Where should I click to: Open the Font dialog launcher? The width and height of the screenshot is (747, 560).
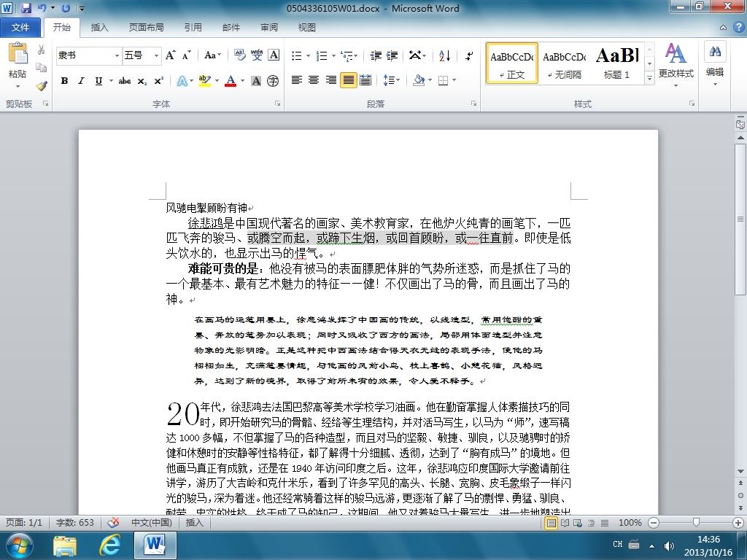277,104
